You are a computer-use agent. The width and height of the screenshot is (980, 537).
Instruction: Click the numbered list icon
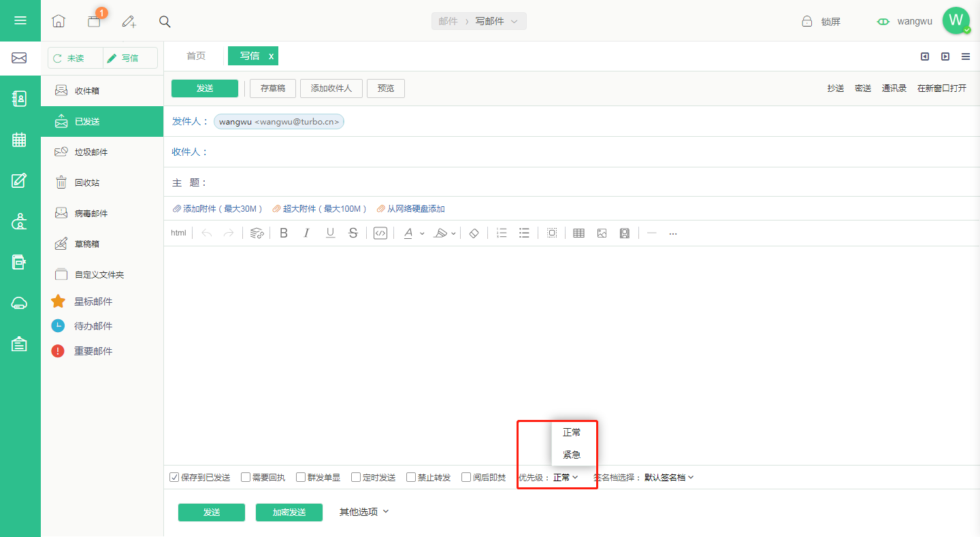[x=502, y=233]
